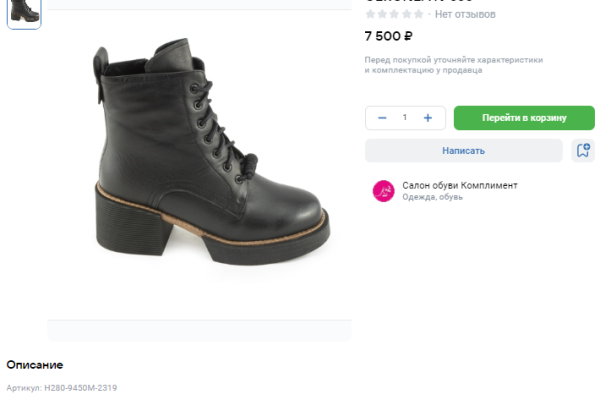Screen dimensions: 600x400
Task: Rate product with the first star
Action: [370, 15]
